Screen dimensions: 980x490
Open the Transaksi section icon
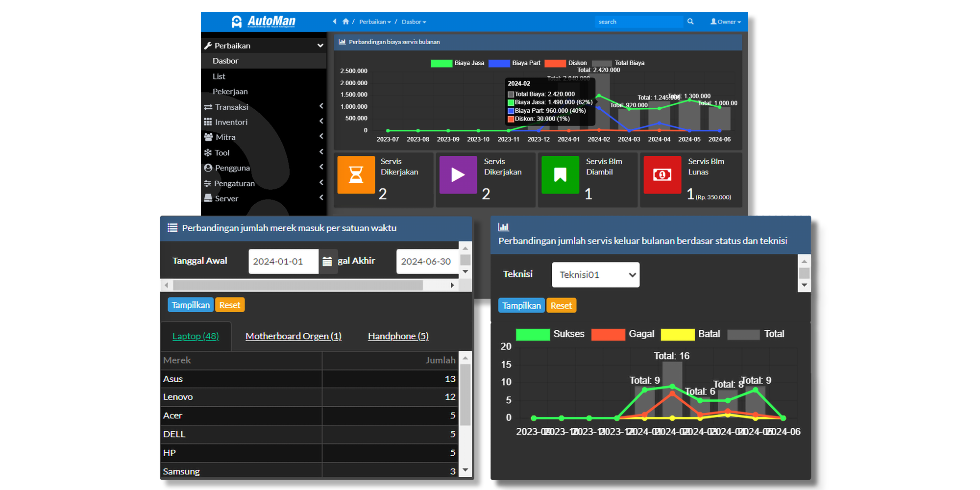[x=208, y=106]
